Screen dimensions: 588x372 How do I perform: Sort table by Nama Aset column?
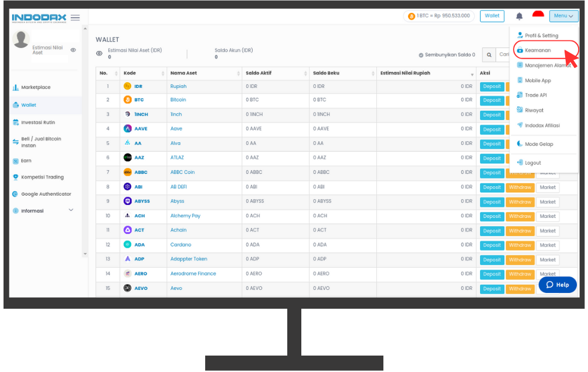(205, 73)
